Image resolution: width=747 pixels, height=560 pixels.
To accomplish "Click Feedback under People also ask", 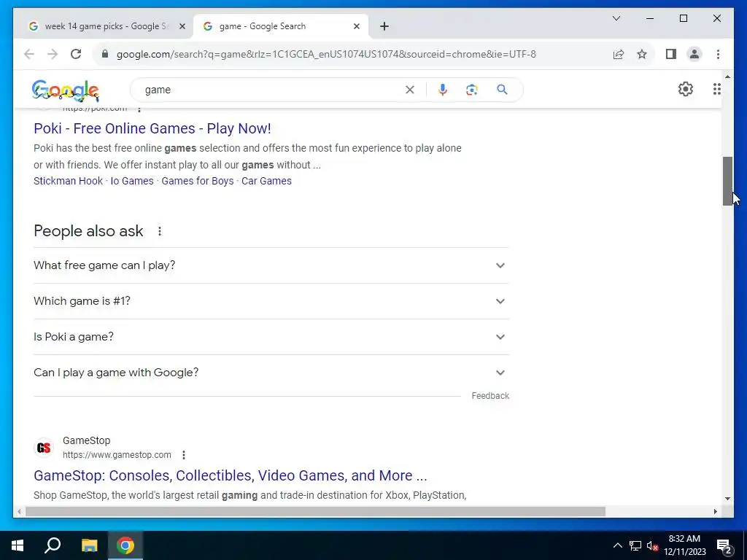I will pos(490,396).
